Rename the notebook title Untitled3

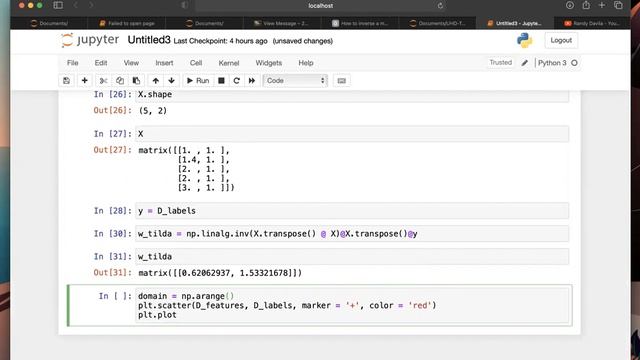(149, 40)
